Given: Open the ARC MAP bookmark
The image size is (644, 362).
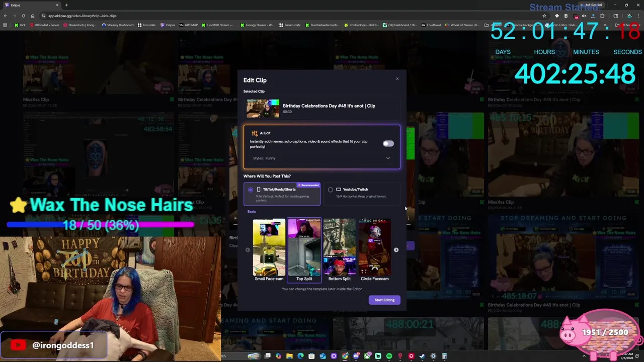Looking at the screenshot, I should click(188, 25).
